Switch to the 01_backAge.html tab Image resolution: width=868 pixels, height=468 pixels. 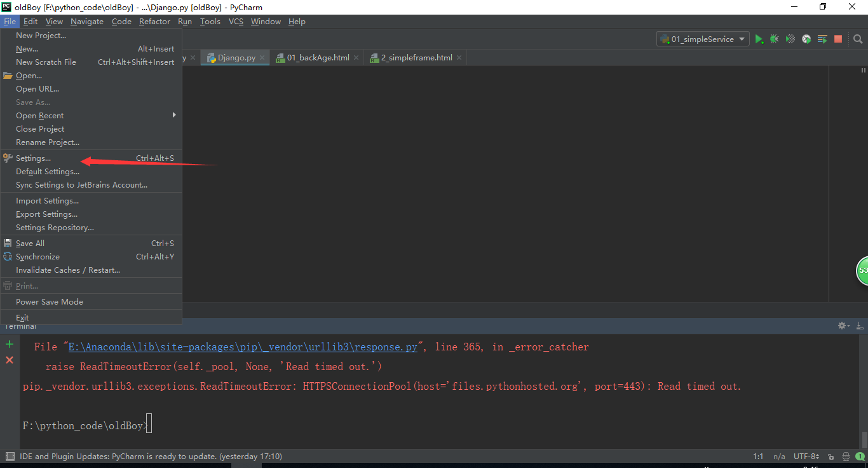[318, 58]
